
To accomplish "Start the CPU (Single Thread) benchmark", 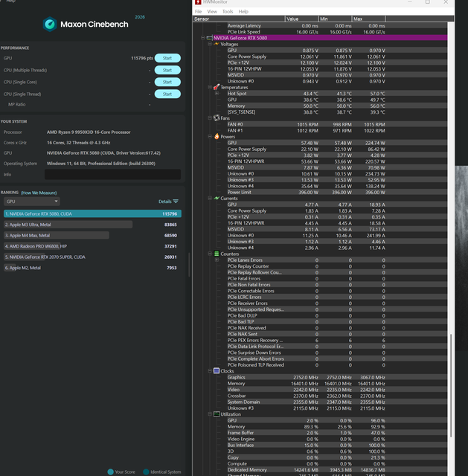I will click(x=167, y=94).
